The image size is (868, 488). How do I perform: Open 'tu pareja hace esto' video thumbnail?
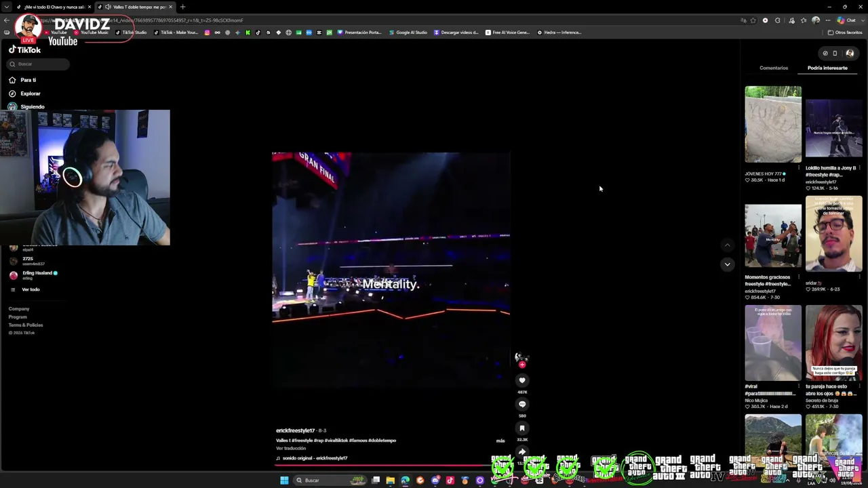(x=833, y=343)
